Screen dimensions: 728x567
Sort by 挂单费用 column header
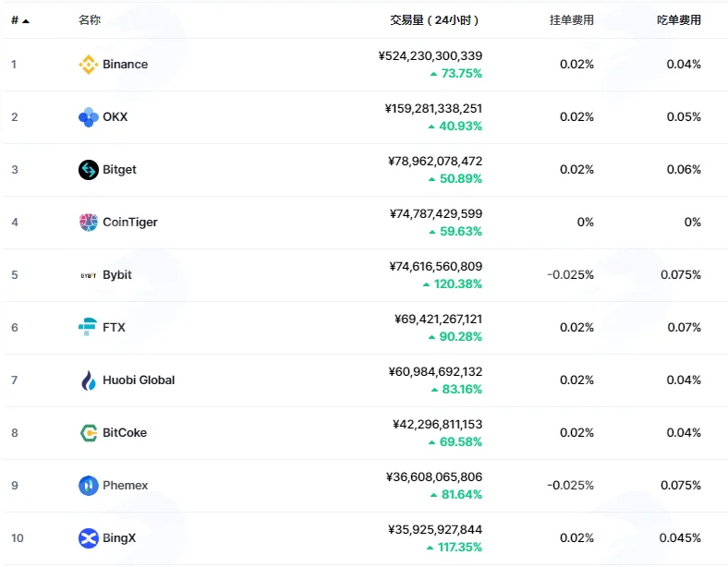coord(572,20)
